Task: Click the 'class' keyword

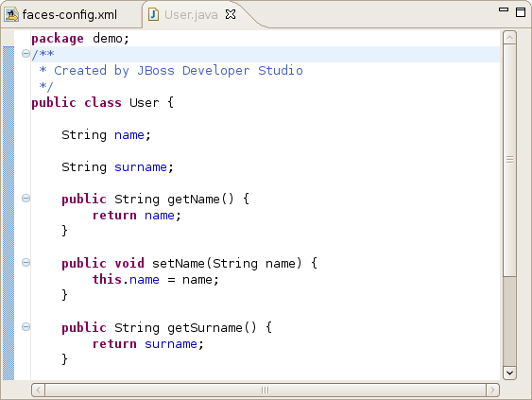Action: click(x=103, y=102)
